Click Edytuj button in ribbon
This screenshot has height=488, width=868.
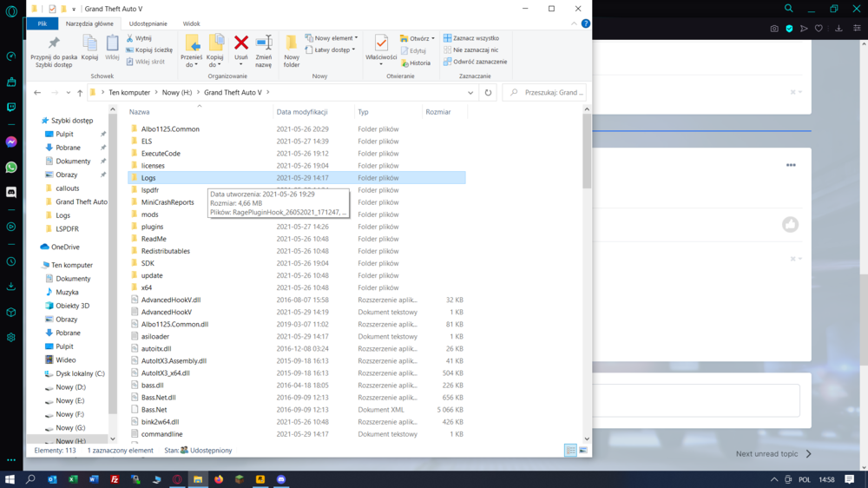click(413, 50)
